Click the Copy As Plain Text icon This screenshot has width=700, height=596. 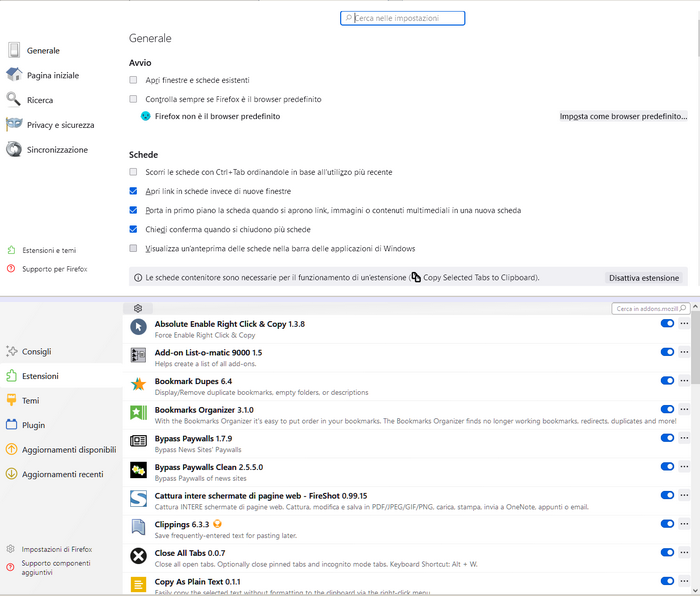point(138,584)
